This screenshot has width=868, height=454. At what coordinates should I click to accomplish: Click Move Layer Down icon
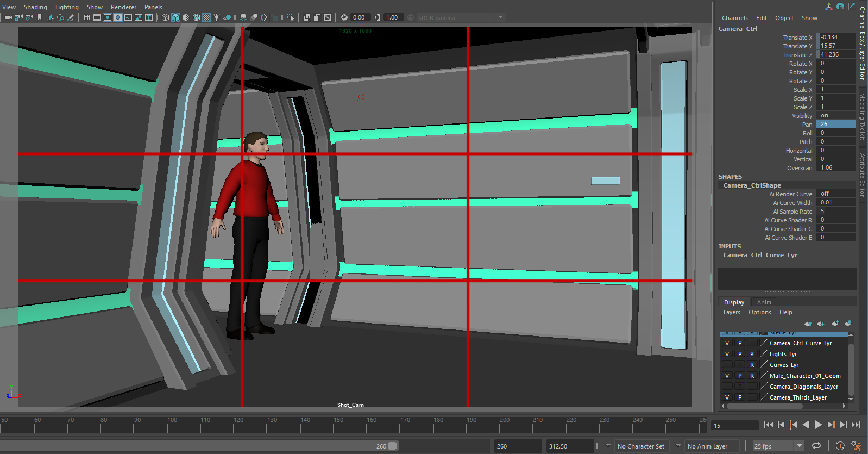820,324
